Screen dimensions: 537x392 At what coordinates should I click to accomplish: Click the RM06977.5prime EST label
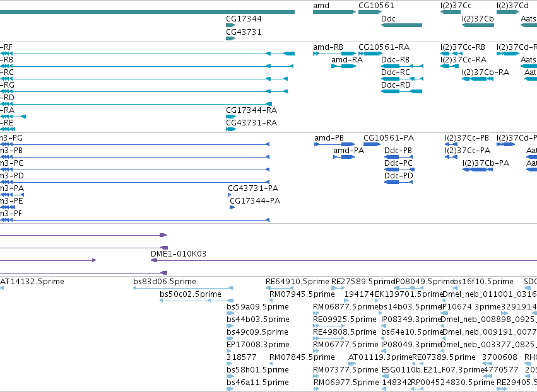(x=346, y=383)
